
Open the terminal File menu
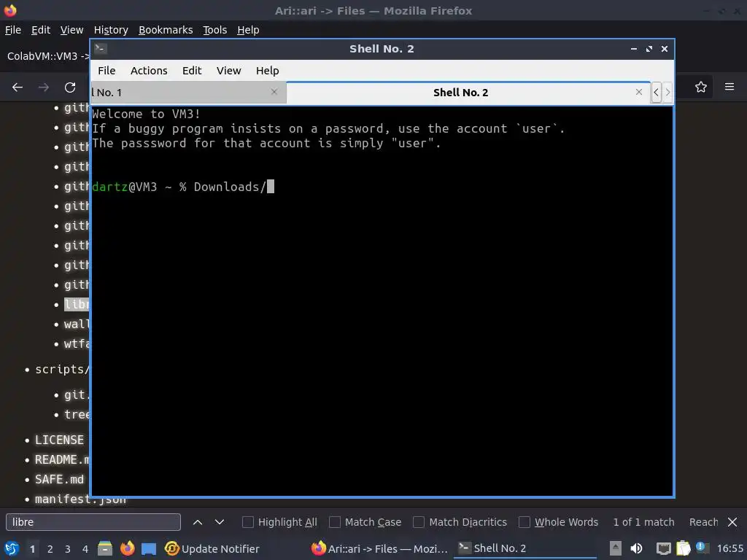[x=107, y=71]
